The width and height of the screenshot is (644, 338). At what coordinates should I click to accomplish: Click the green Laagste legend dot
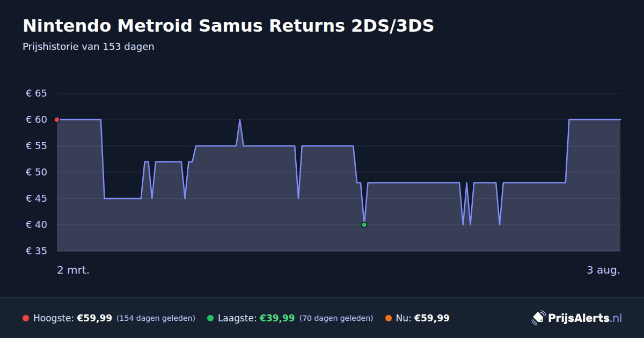point(210,318)
